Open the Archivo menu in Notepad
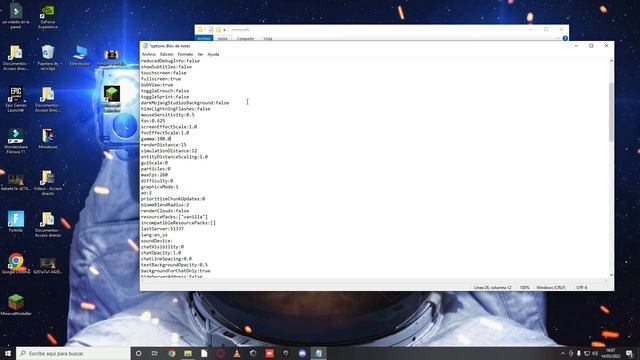Screen dimensions: 640x360 [x=149, y=54]
